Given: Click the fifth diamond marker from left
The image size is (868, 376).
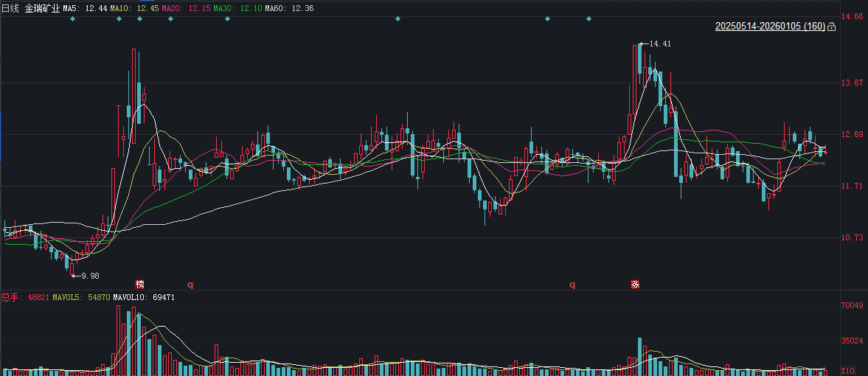Looking at the screenshot, I should (x=227, y=18).
